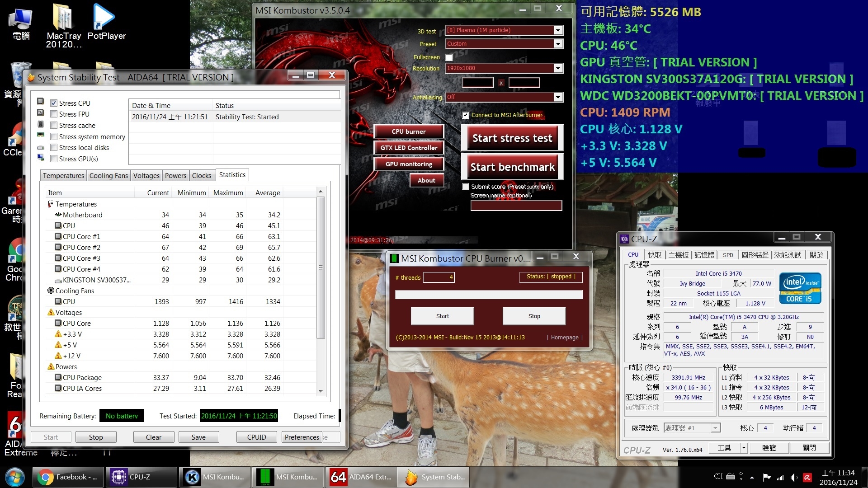Select Cooling Fans group row
This screenshot has width=868, height=488.
click(75, 291)
